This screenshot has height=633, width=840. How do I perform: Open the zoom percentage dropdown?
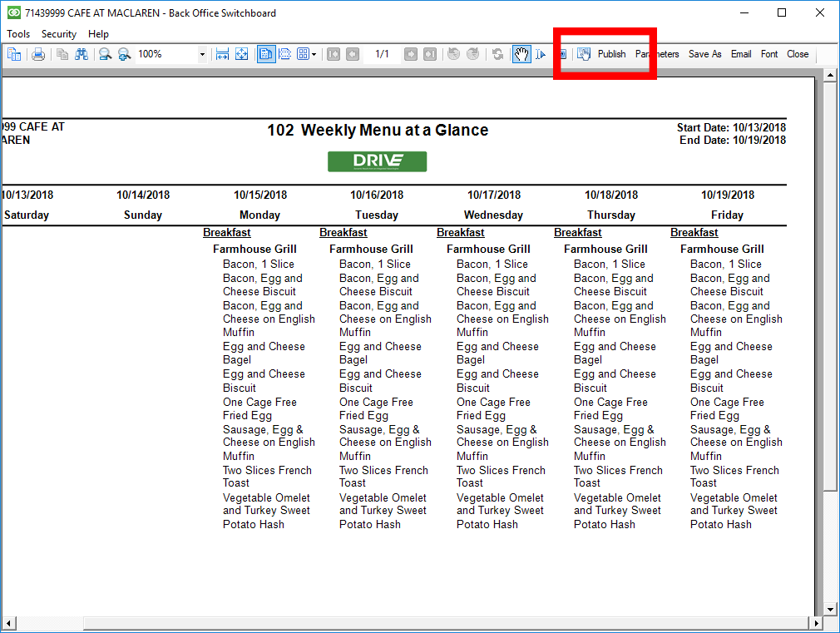coord(202,54)
